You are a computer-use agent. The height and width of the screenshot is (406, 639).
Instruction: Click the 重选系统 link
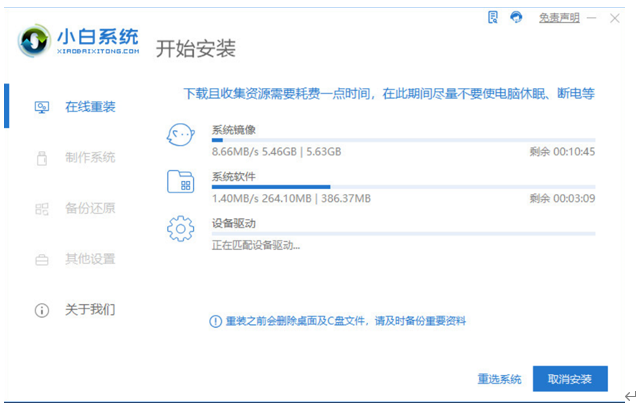pyautogui.click(x=499, y=379)
